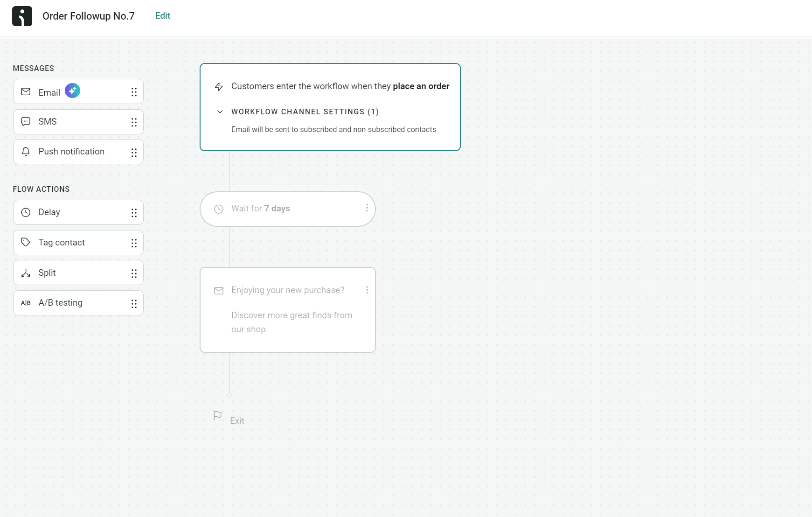Click the lightning trigger icon

(219, 86)
